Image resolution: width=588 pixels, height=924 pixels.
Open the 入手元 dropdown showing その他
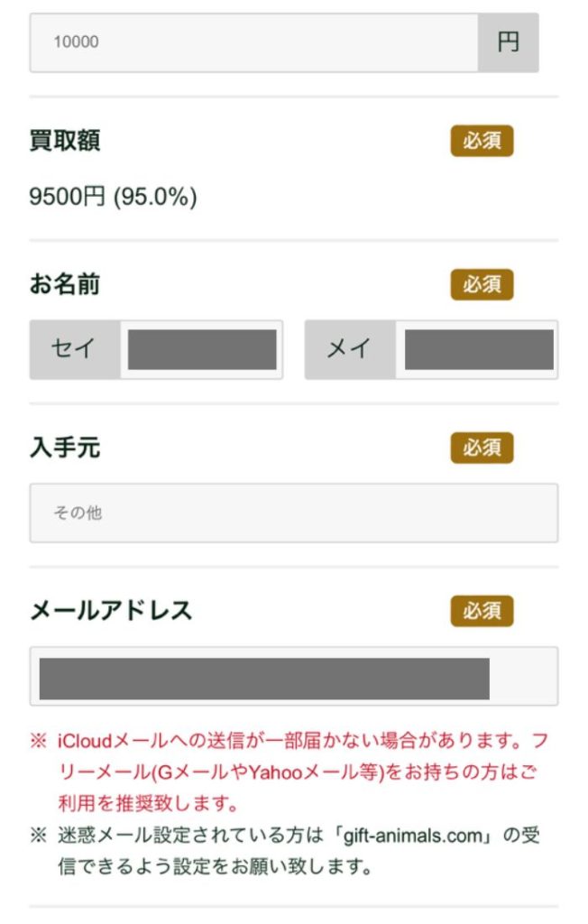[293, 513]
